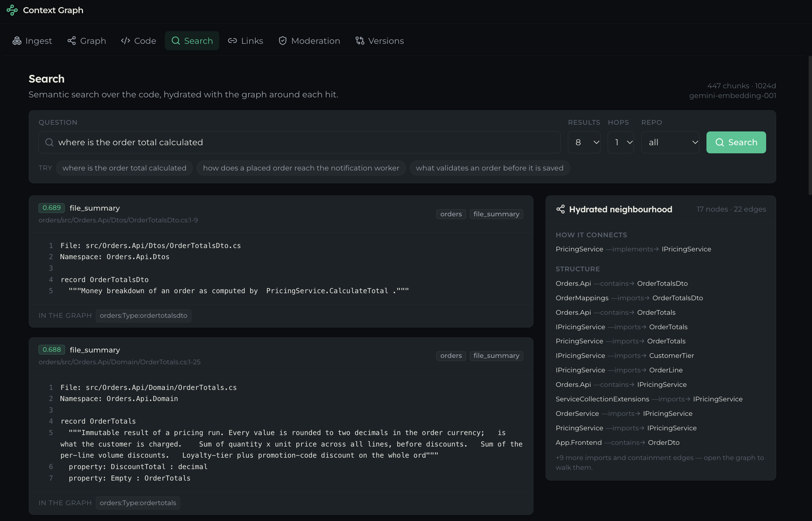Click App.Frontend contains OrderDto edge

point(618,442)
